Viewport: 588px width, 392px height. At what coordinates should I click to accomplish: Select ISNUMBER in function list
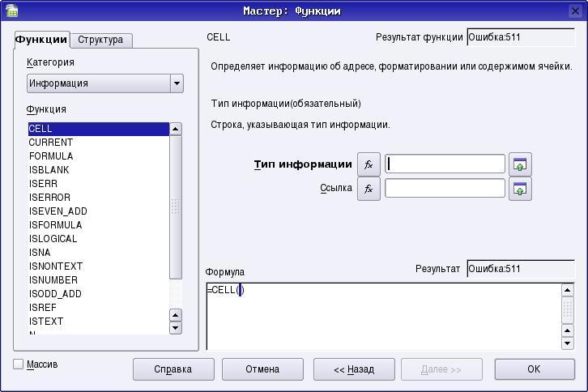coord(99,280)
